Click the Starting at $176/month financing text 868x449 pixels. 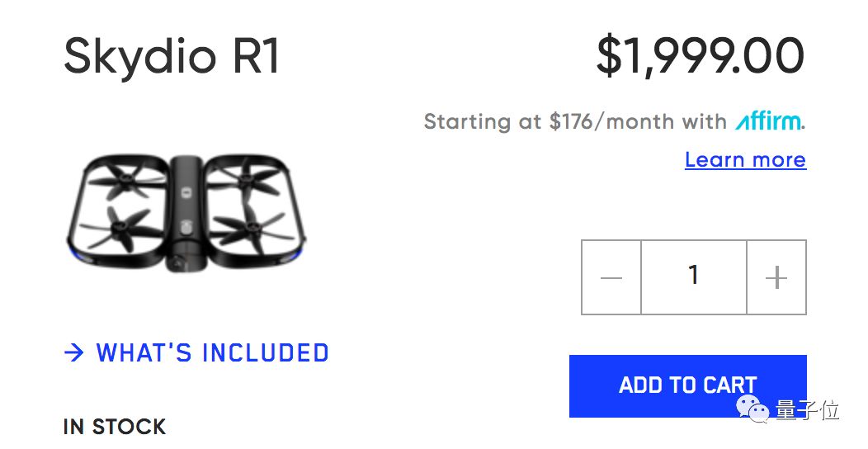click(575, 122)
